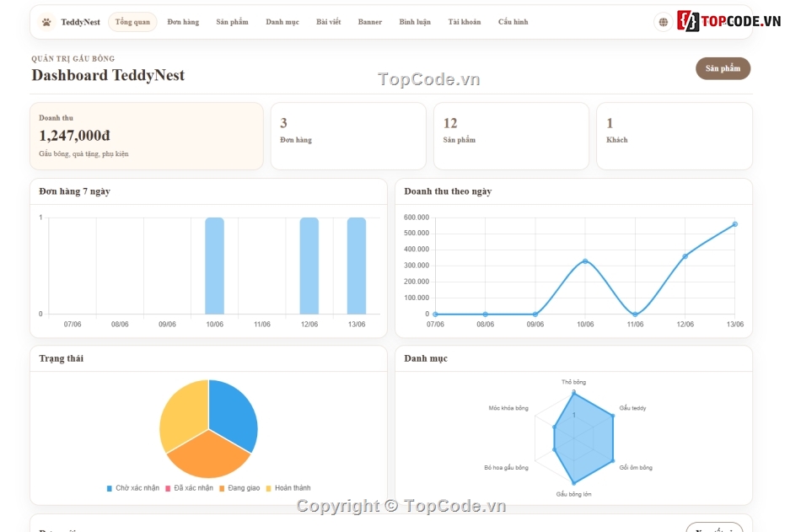Click the 11/06 point on revenue line

[x=635, y=314]
